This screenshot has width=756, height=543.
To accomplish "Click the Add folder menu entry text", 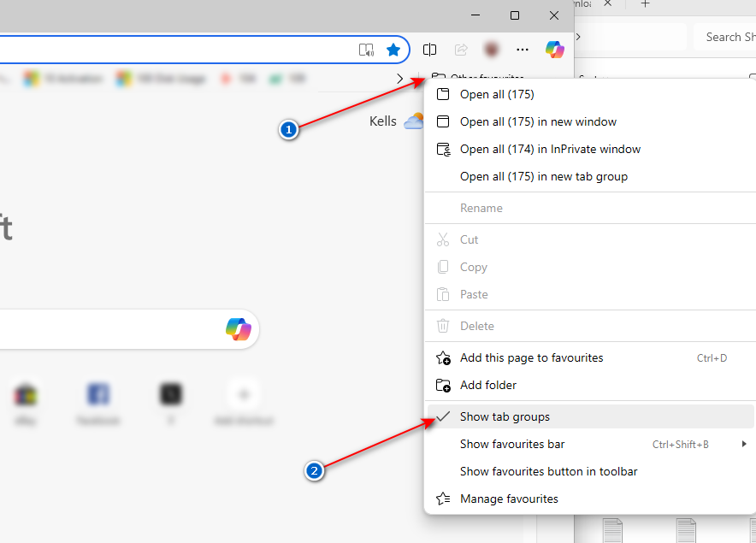I will click(488, 386).
